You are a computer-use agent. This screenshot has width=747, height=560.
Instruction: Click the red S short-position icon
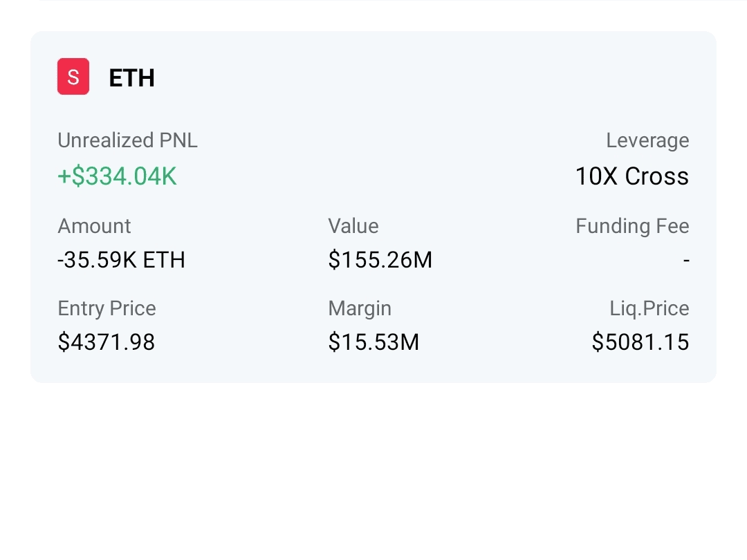click(x=73, y=77)
